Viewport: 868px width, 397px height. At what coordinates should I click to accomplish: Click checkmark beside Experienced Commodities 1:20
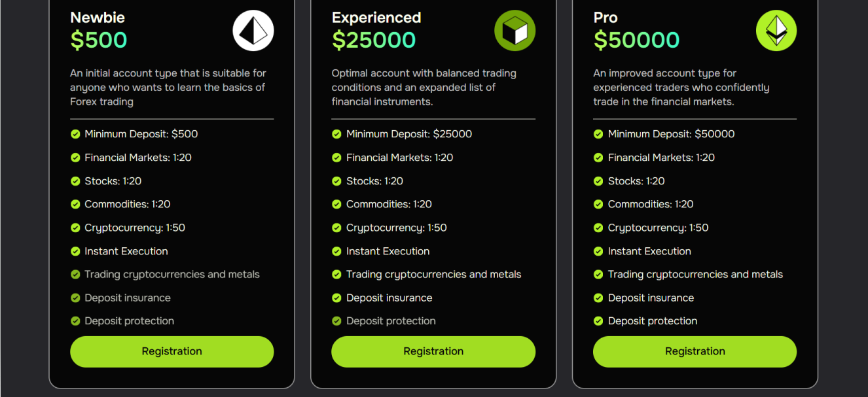pyautogui.click(x=336, y=205)
